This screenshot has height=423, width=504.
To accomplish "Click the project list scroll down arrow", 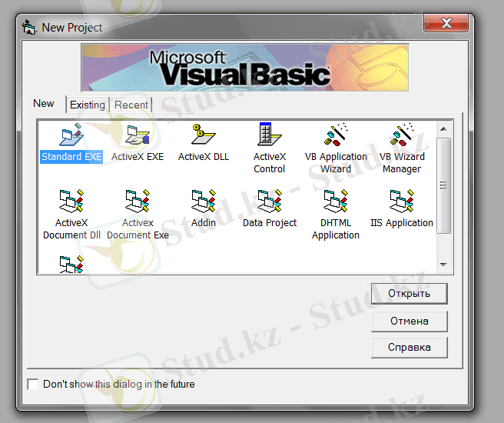I will [x=443, y=265].
